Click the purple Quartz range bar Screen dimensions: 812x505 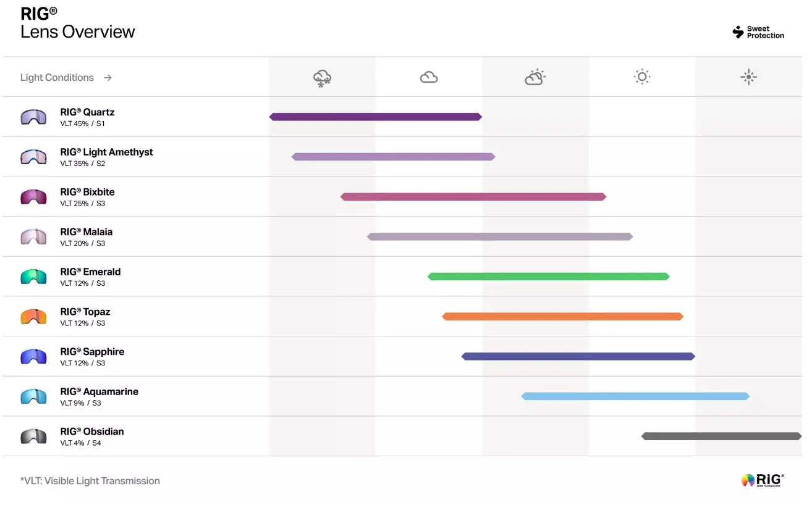point(375,117)
